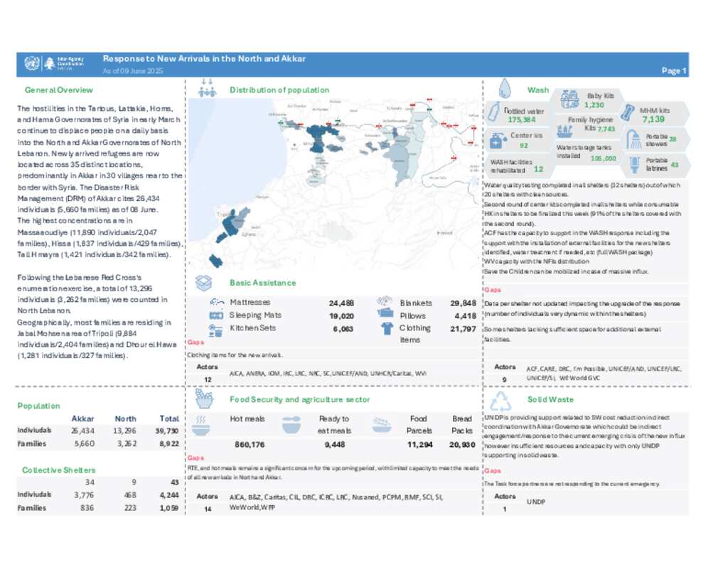Click the UN emblem logo in header
728x562 pixels.
pyautogui.click(x=30, y=64)
